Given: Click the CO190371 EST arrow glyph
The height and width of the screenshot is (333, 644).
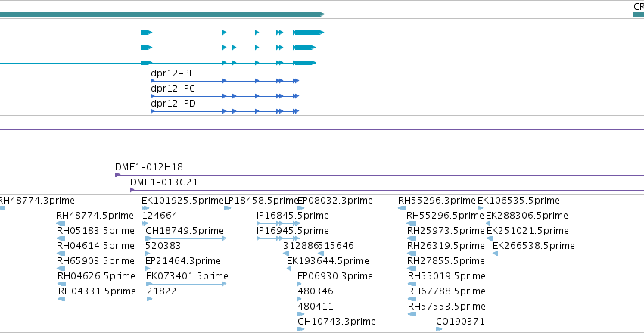Looking at the screenshot, I should (x=439, y=329).
